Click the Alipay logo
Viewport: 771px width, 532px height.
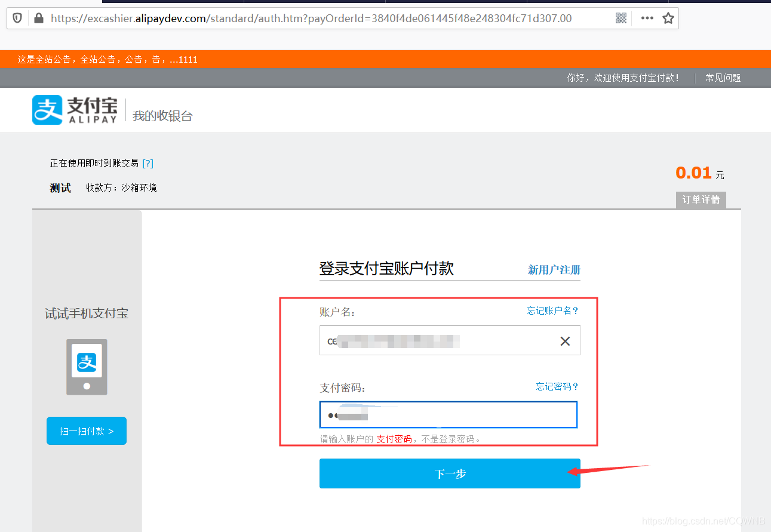click(x=75, y=110)
